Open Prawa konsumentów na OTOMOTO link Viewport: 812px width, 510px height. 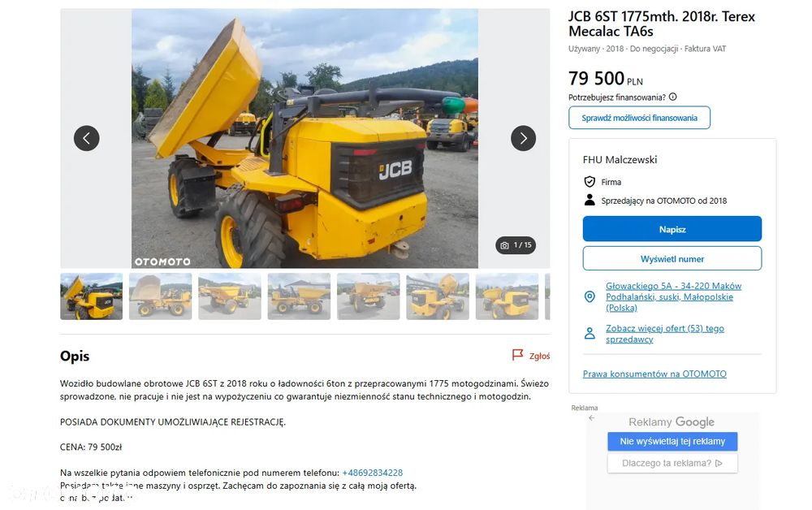click(x=654, y=374)
